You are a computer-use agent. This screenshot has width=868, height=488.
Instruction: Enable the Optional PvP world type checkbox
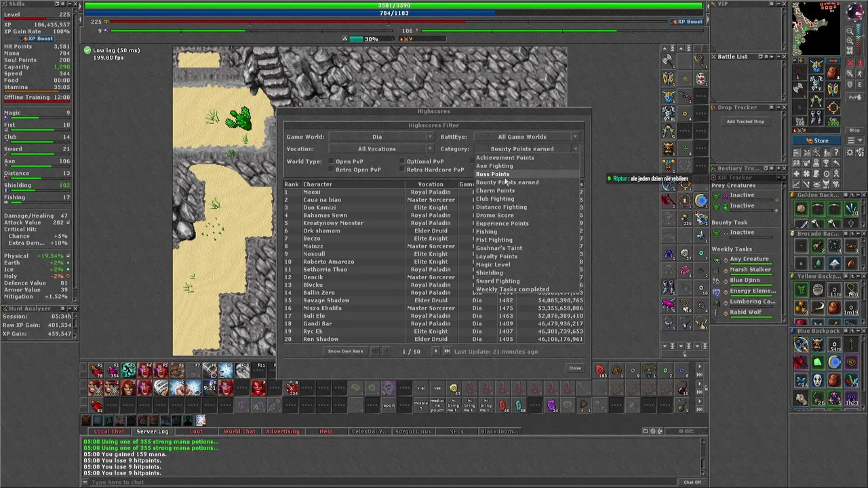coord(402,161)
